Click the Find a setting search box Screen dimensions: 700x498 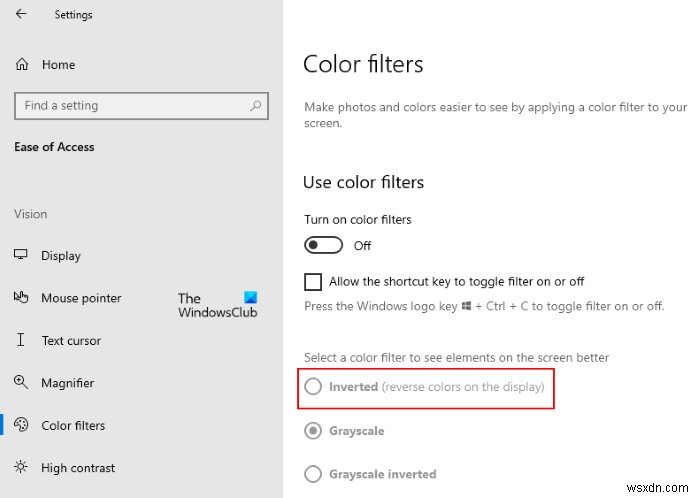click(x=130, y=105)
